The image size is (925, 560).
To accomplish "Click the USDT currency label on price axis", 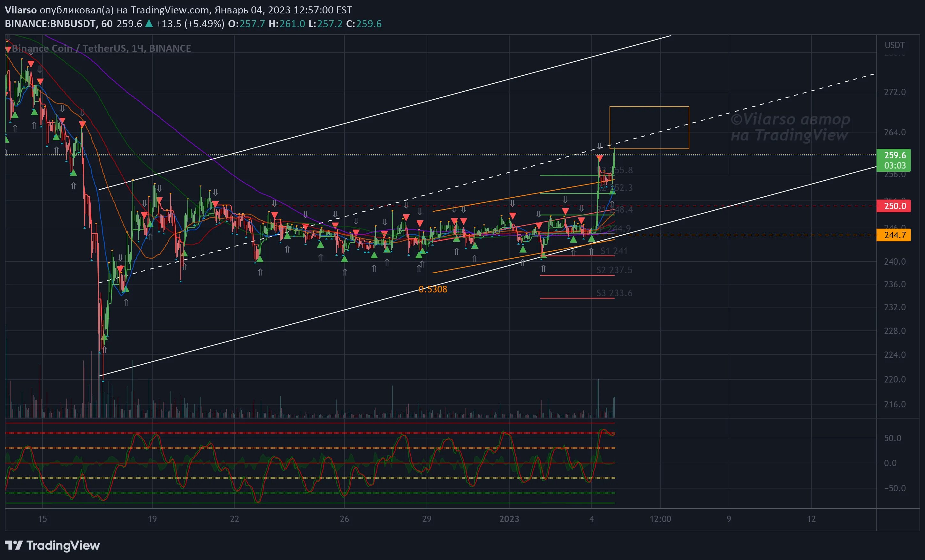I will coord(895,45).
